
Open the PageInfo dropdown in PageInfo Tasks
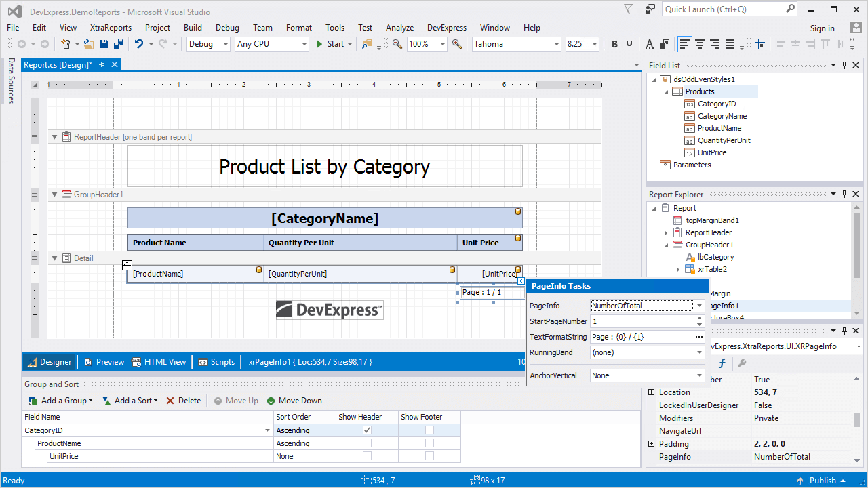699,306
